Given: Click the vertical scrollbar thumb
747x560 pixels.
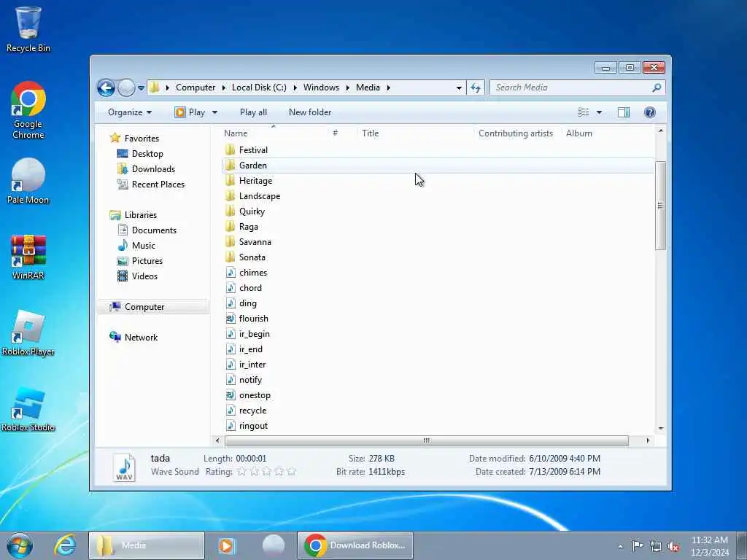Looking at the screenshot, I should click(x=660, y=206).
